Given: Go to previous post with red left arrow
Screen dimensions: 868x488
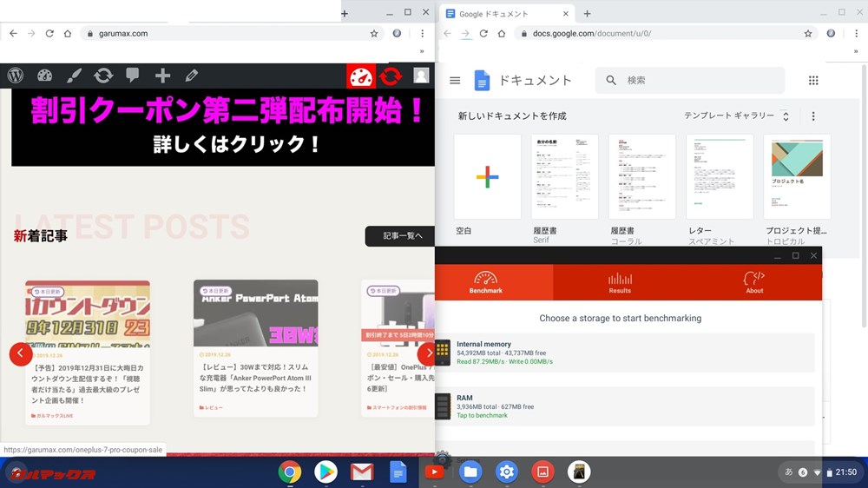Looking at the screenshot, I should tap(21, 353).
